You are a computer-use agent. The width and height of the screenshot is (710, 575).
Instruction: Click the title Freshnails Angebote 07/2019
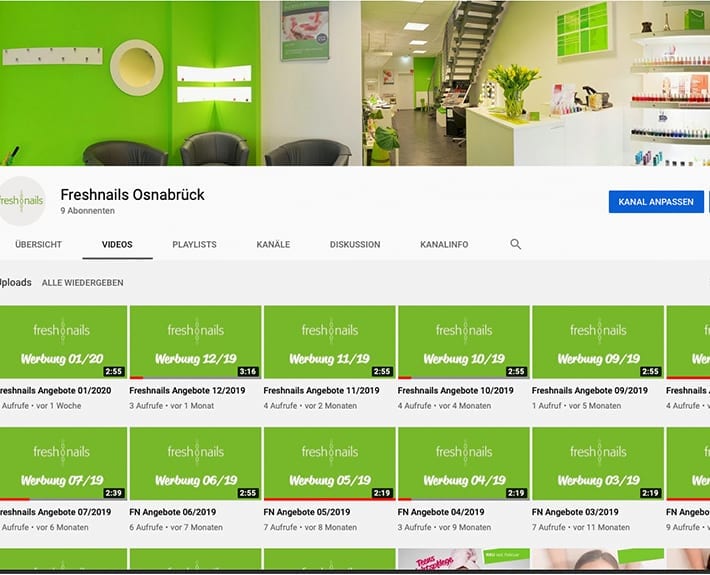(55, 512)
